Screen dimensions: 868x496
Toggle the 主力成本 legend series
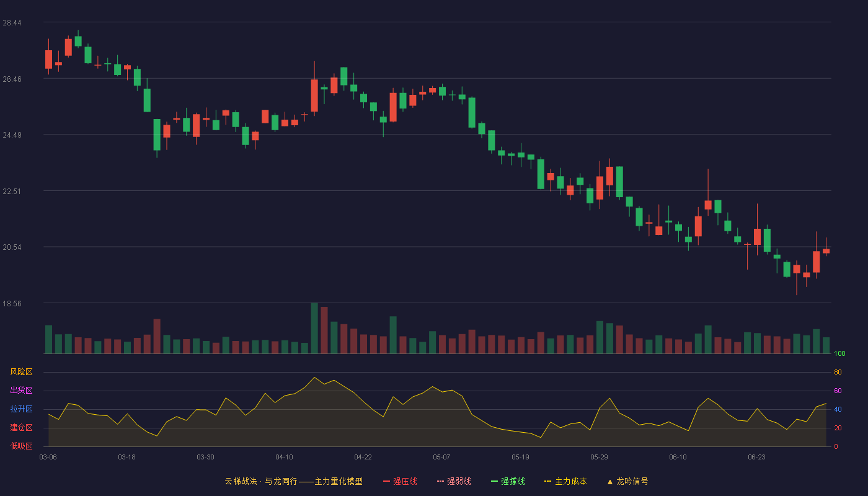click(565, 481)
